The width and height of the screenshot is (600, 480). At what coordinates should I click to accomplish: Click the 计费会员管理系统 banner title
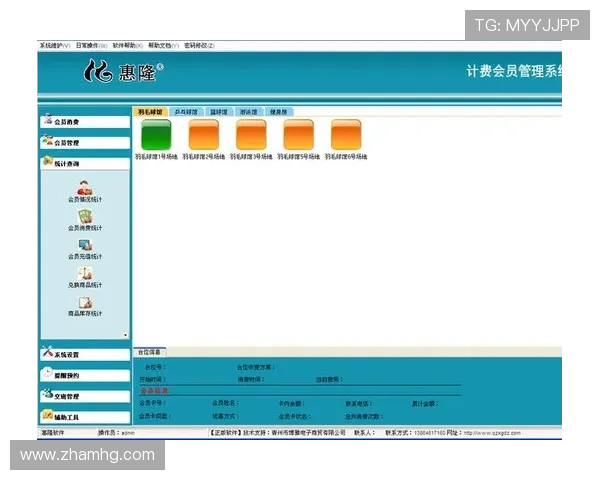click(514, 72)
